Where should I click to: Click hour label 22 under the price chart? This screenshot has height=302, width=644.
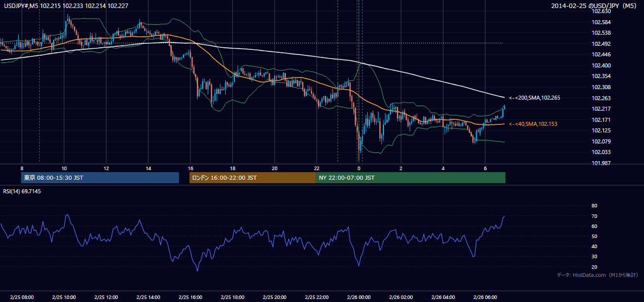pyautogui.click(x=316, y=168)
